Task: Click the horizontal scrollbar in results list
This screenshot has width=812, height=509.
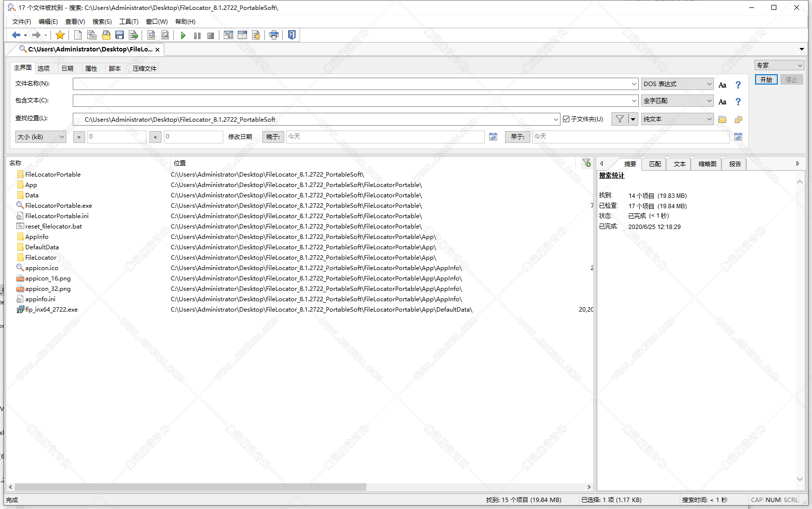Action: point(190,487)
